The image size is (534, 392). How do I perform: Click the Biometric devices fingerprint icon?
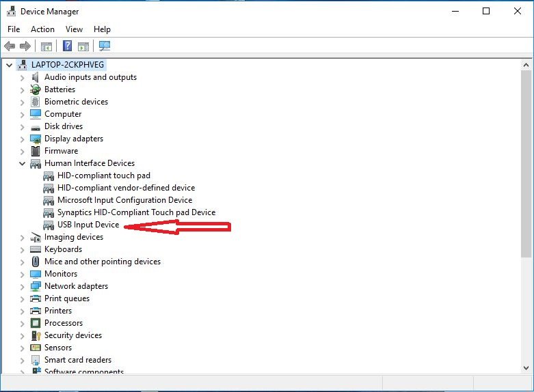[36, 102]
